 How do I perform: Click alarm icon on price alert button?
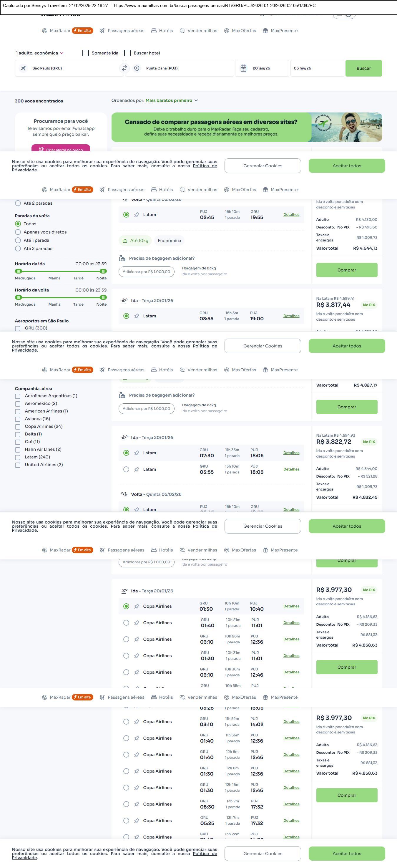tap(41, 149)
